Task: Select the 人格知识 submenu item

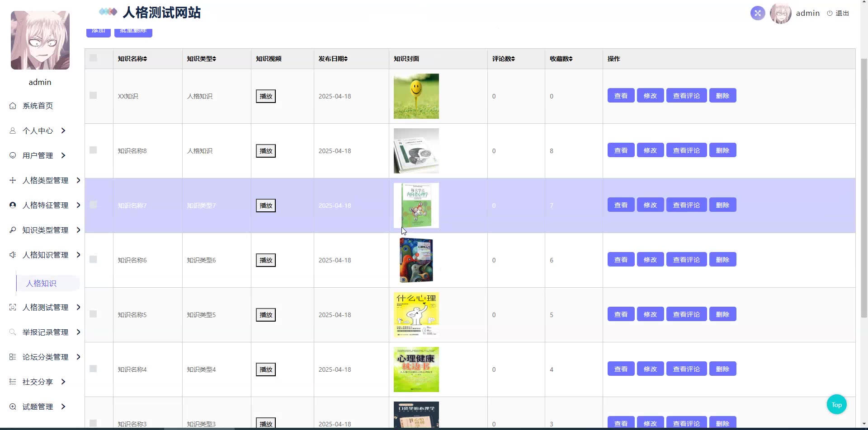Action: (x=41, y=283)
